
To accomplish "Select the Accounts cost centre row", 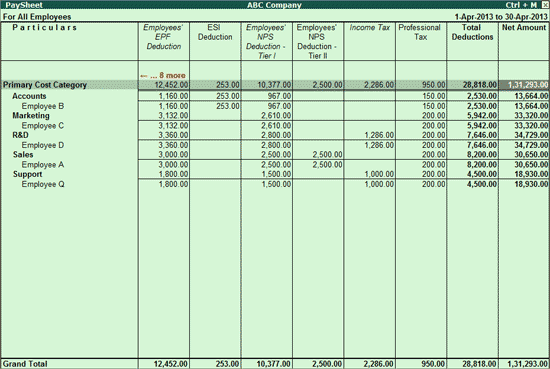I will coord(275,96).
